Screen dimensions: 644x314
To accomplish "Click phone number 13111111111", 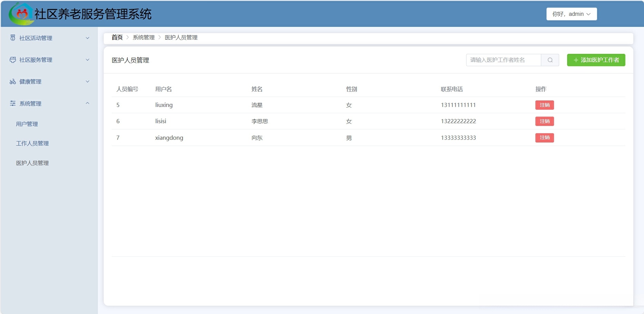I will (458, 105).
